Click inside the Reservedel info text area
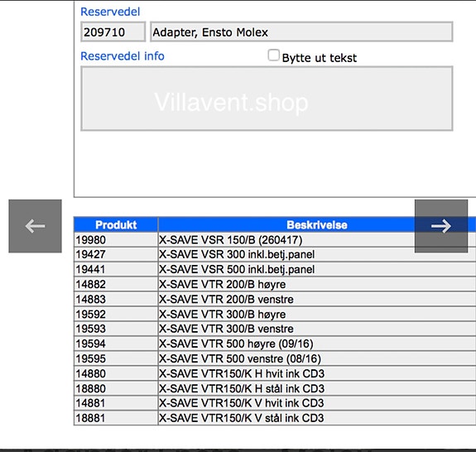 267,99
